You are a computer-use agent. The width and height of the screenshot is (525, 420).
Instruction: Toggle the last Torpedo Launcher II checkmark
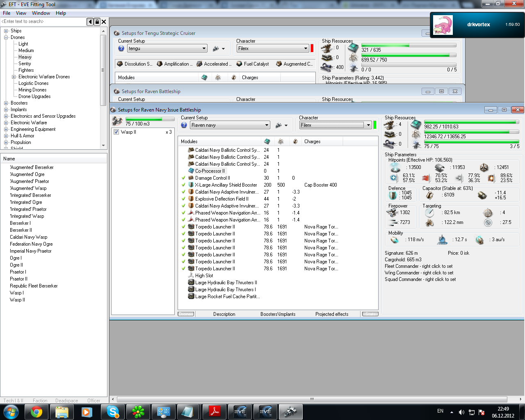pyautogui.click(x=183, y=269)
